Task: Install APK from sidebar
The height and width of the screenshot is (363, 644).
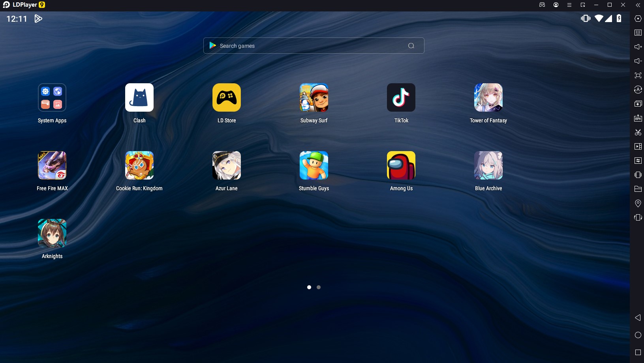Action: tap(638, 118)
